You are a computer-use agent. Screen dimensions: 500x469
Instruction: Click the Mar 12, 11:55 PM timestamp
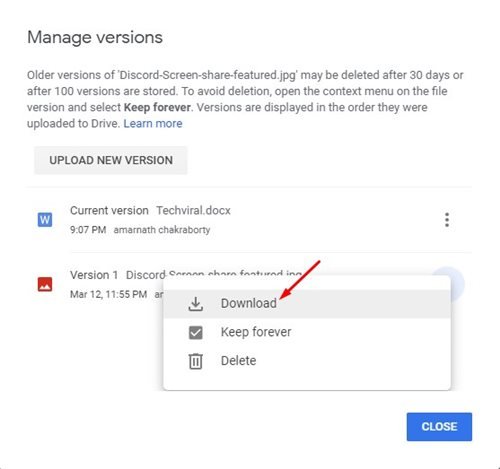108,294
